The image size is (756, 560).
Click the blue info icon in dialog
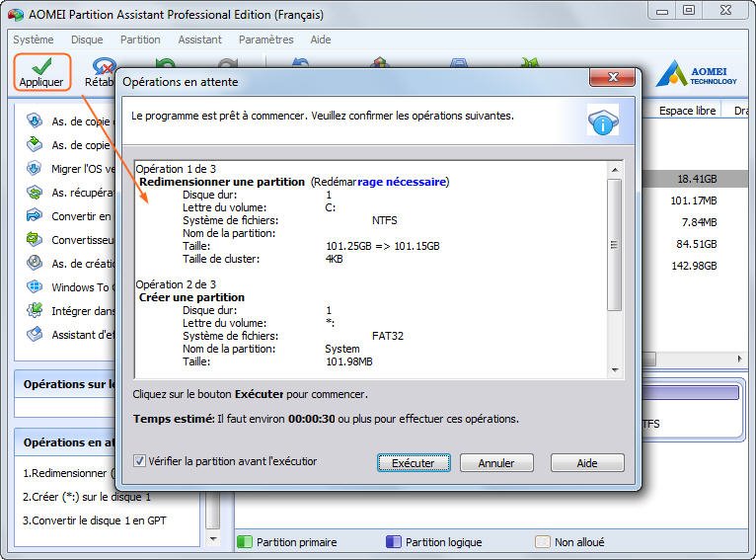pos(603,121)
